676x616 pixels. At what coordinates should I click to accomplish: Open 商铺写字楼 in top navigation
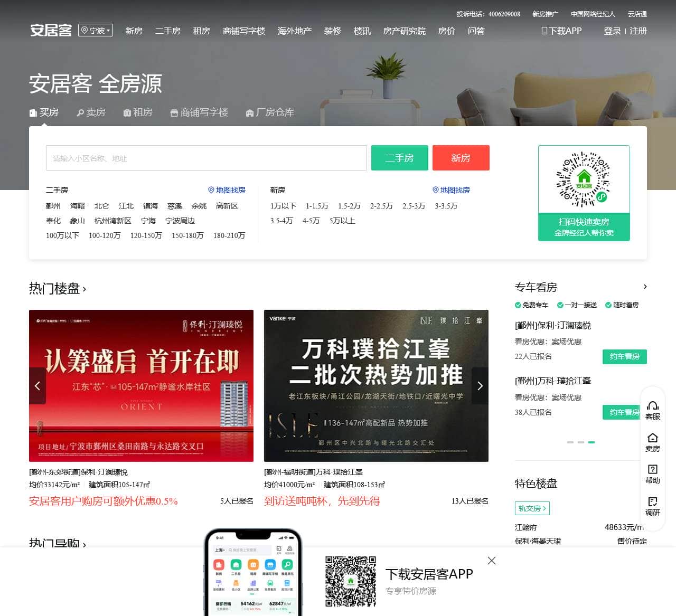click(244, 31)
